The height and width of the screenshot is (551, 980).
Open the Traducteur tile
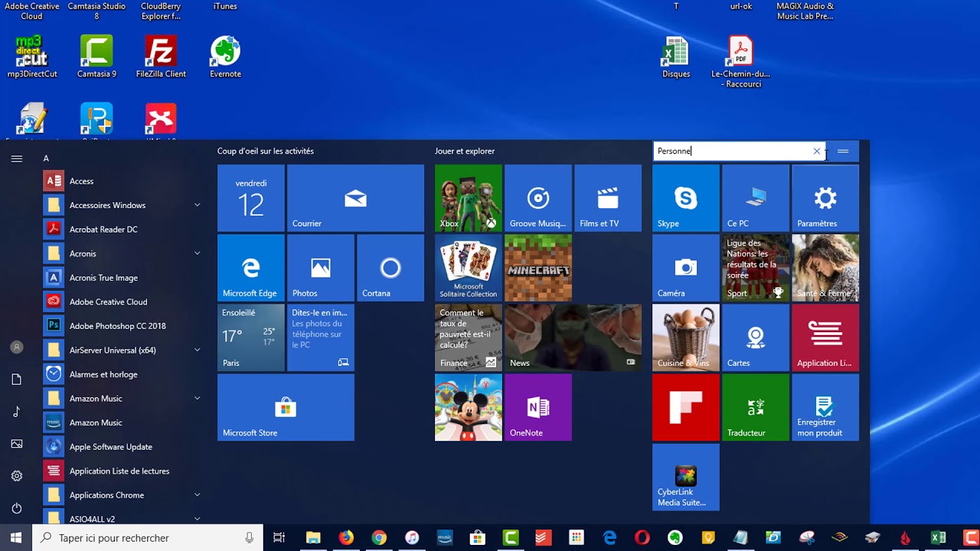pyautogui.click(x=755, y=407)
